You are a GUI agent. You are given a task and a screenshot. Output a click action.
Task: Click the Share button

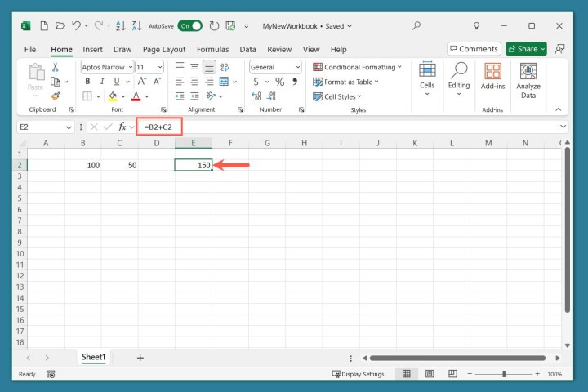click(x=526, y=49)
